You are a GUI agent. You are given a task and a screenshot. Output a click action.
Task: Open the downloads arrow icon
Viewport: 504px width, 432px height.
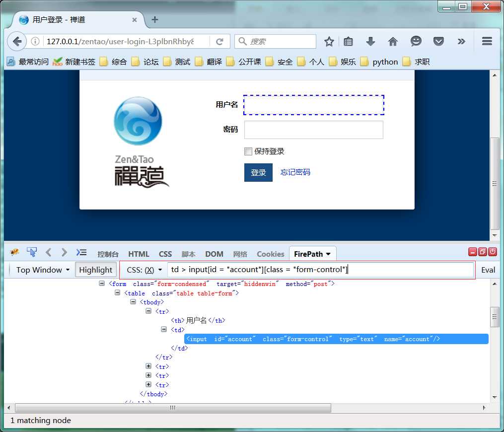tap(370, 42)
